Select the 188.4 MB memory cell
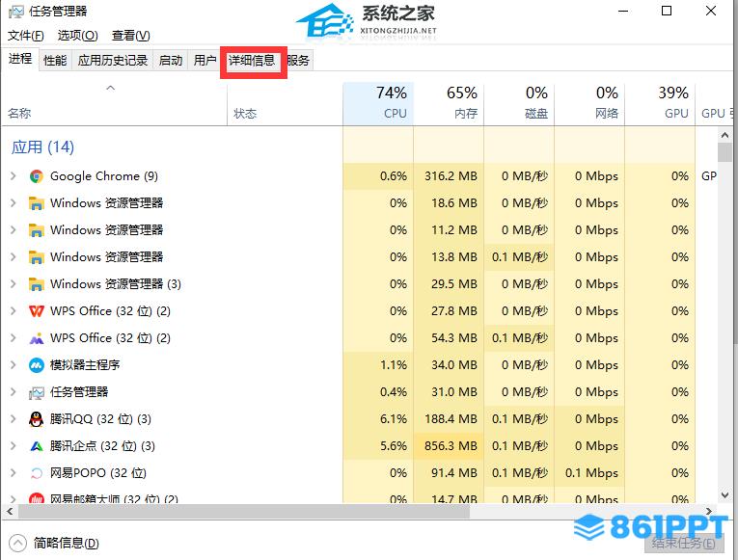Screen dimensions: 738x560 pyautogui.click(x=449, y=419)
